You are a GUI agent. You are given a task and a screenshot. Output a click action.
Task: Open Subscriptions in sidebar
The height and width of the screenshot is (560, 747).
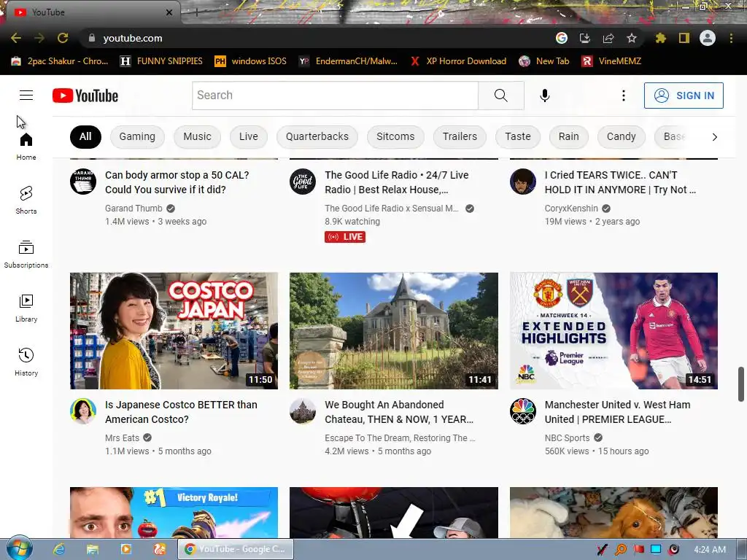[26, 254]
